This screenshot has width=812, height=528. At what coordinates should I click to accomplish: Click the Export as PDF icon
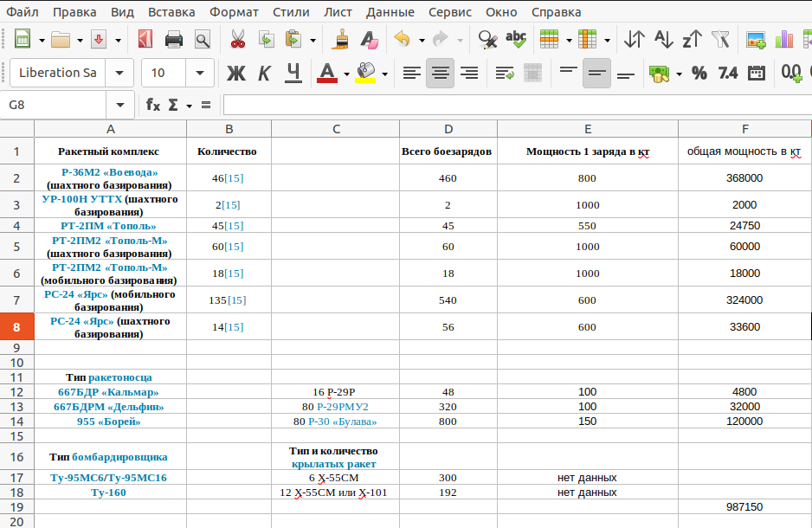tap(145, 40)
